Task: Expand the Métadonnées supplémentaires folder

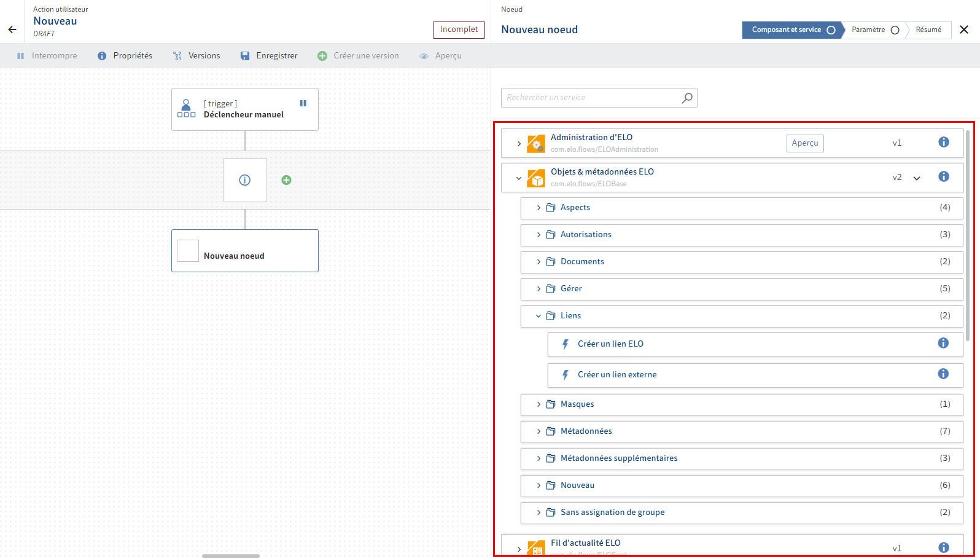Action: tap(539, 458)
